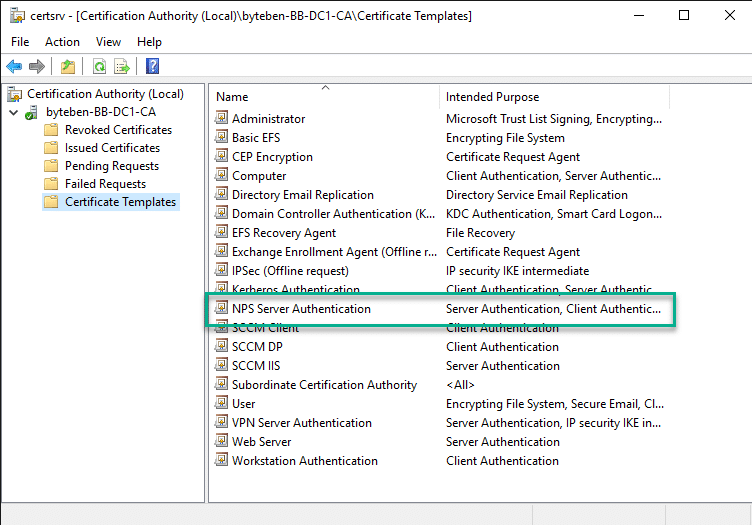This screenshot has width=752, height=525.
Task: Click IP security IKE intermediate purpose text
Action: pos(517,271)
